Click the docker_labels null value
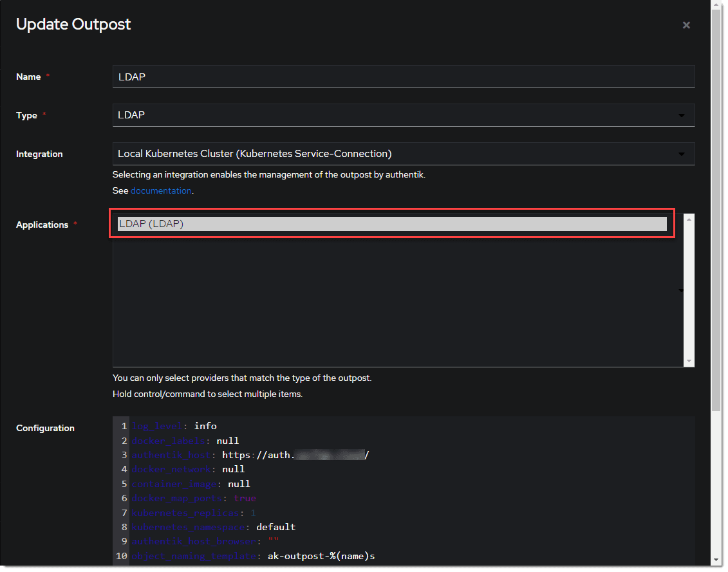This screenshot has width=728, height=572. point(227,441)
